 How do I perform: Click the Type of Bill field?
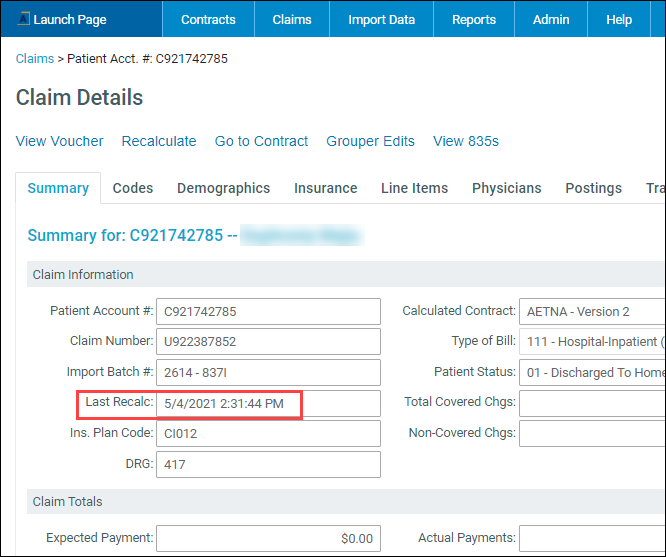(x=592, y=341)
